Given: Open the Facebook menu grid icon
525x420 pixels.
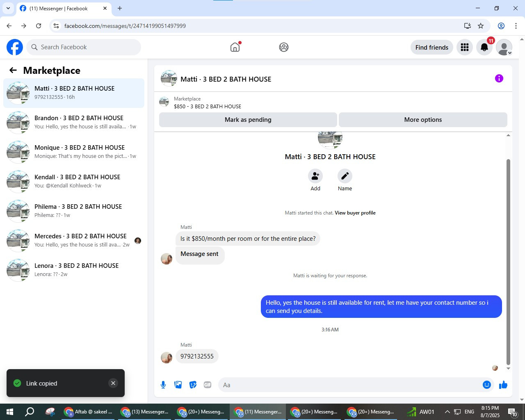Looking at the screenshot, I should [x=465, y=47].
